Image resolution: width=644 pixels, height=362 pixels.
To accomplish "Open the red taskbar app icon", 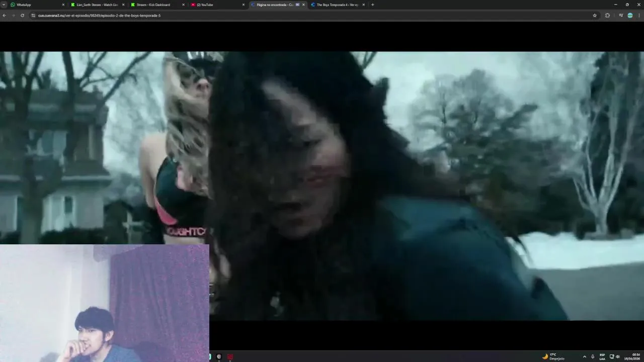I will click(x=230, y=356).
